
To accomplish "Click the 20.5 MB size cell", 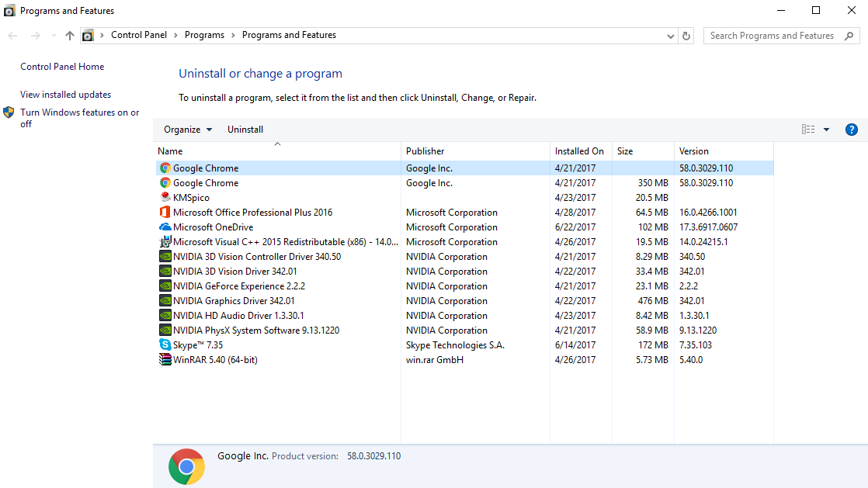I will click(x=651, y=198).
